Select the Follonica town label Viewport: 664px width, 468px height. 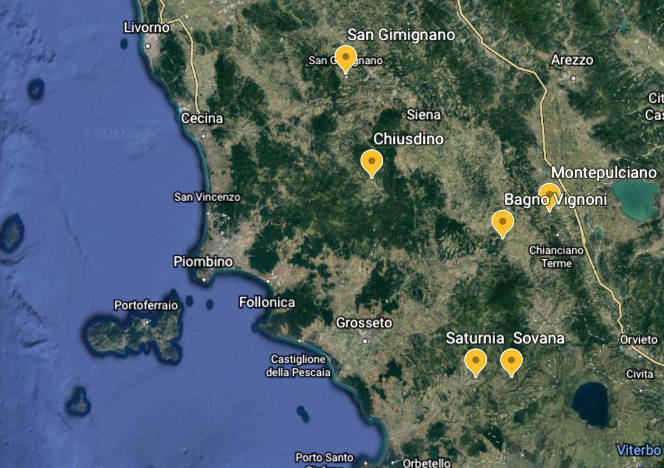pos(267,302)
